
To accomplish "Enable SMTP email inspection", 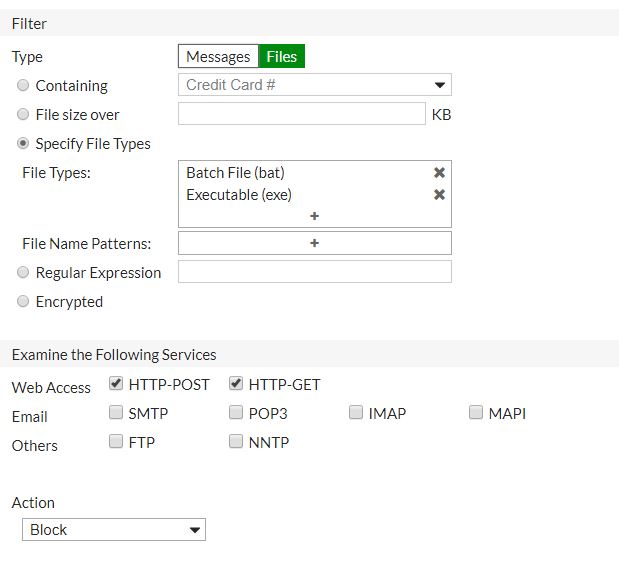I will pos(116,412).
